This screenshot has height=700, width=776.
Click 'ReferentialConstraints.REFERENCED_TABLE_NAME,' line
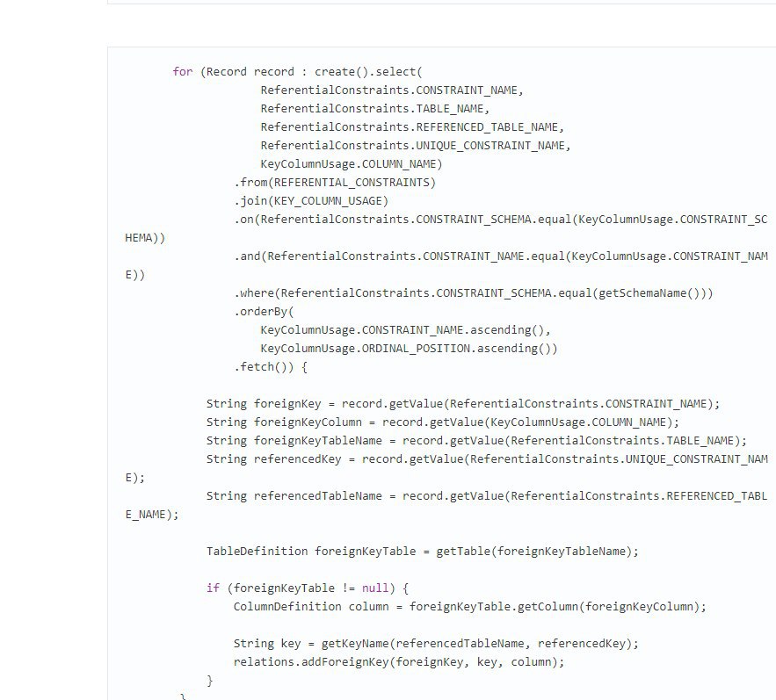(x=412, y=127)
